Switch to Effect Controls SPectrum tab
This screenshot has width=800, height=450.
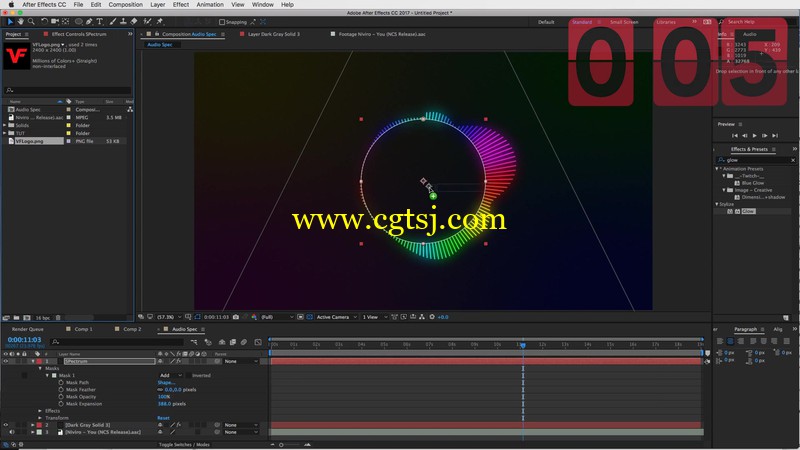(x=79, y=34)
